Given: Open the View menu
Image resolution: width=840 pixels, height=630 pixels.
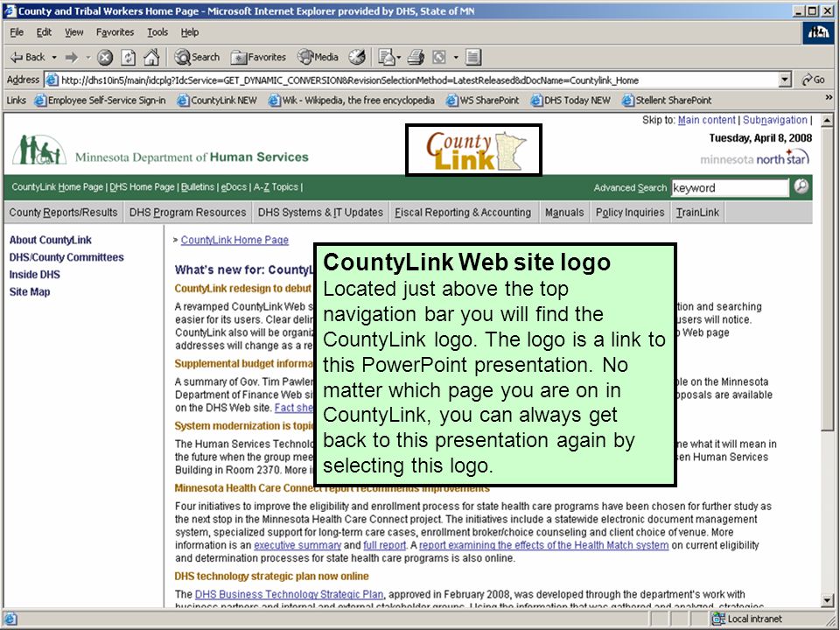Looking at the screenshot, I should 73,32.
